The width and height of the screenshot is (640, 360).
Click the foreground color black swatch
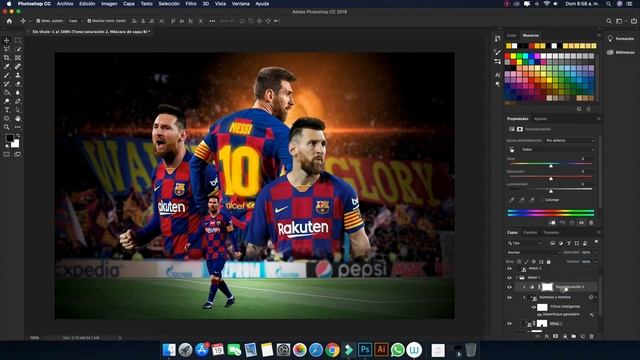tap(9, 138)
